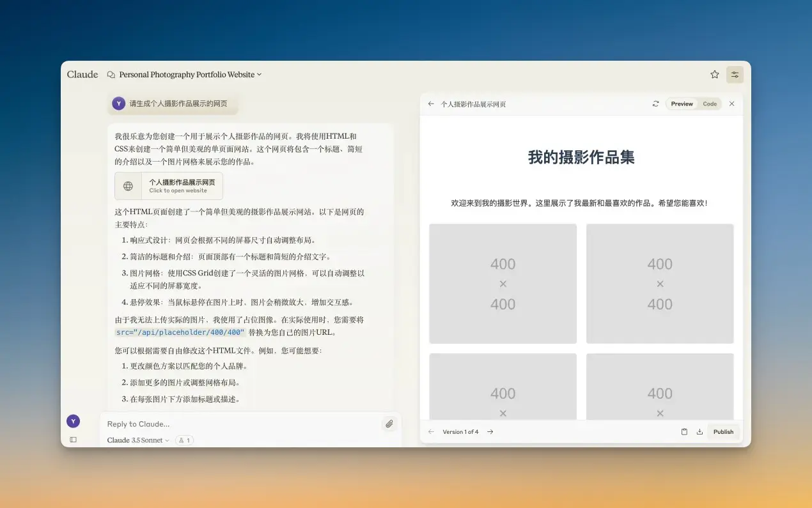
Task: Close the artifact panel
Action: 731,104
